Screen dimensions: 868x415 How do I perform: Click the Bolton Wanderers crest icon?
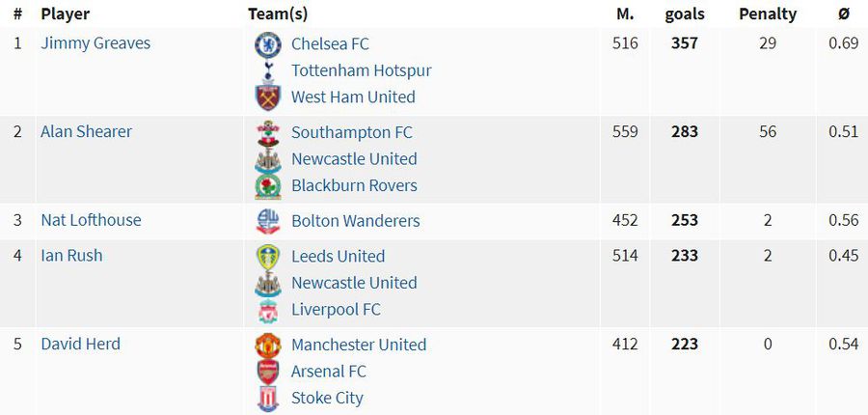coord(268,222)
